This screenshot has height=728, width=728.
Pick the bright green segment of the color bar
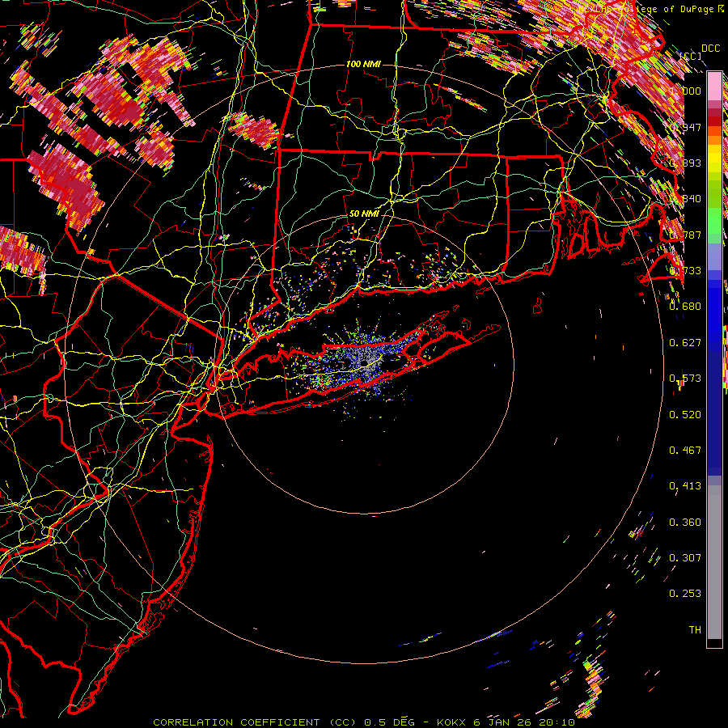coord(714,222)
